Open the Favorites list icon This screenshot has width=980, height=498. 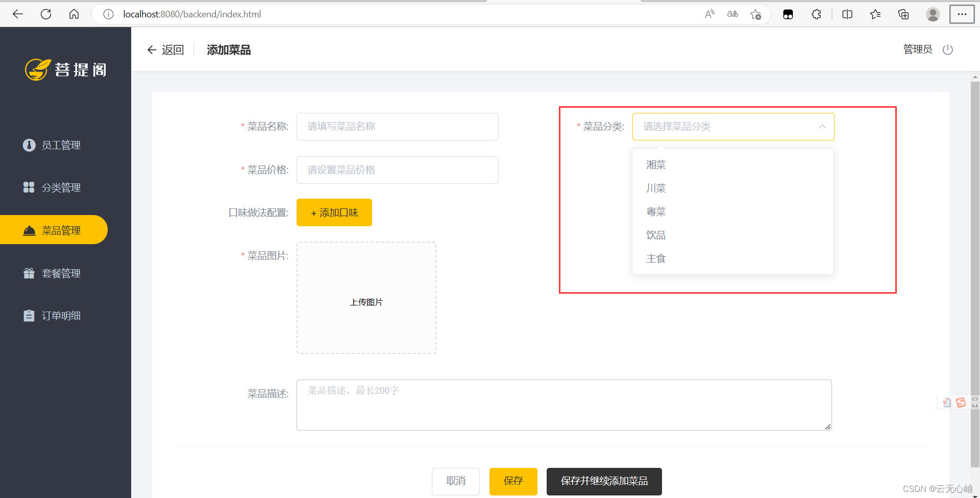click(x=875, y=14)
